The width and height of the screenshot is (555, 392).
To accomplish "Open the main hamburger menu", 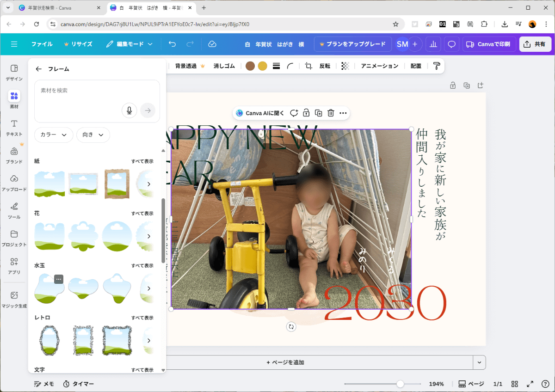I will click(x=14, y=44).
